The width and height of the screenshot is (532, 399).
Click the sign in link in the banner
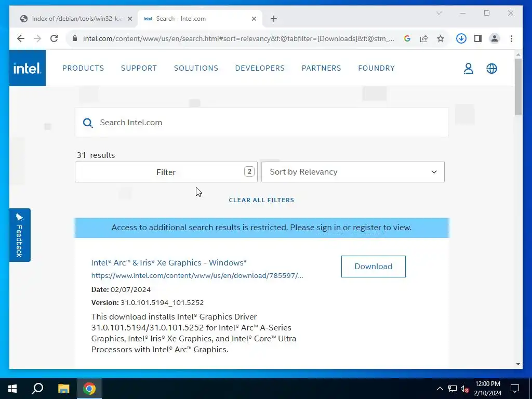[328, 228]
